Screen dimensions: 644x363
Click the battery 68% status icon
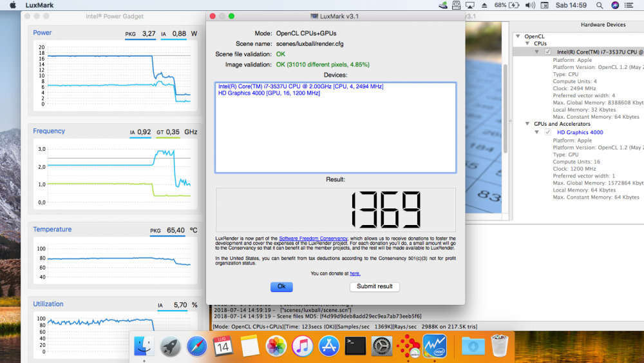coord(507,5)
